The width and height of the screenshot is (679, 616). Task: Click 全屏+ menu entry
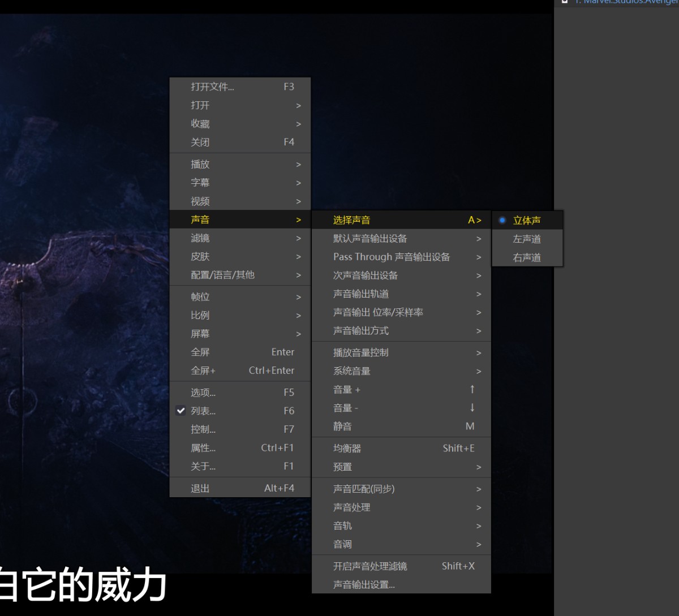pos(240,371)
